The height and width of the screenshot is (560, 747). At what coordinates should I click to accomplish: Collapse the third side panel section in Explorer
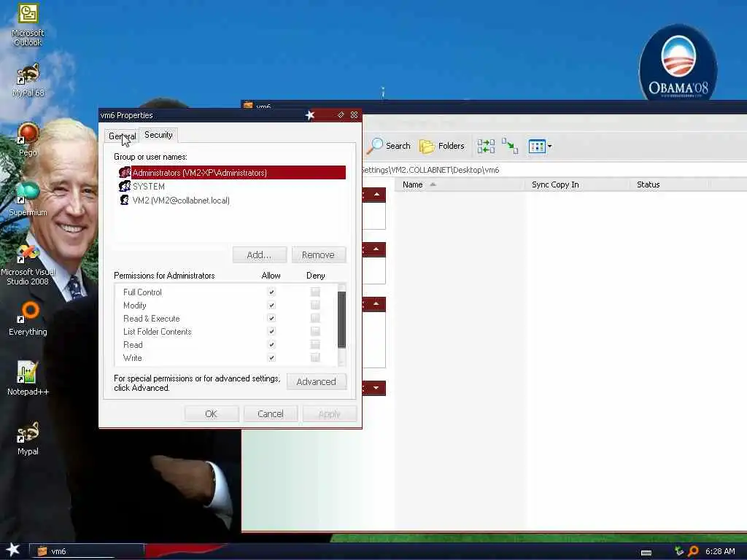point(376,304)
